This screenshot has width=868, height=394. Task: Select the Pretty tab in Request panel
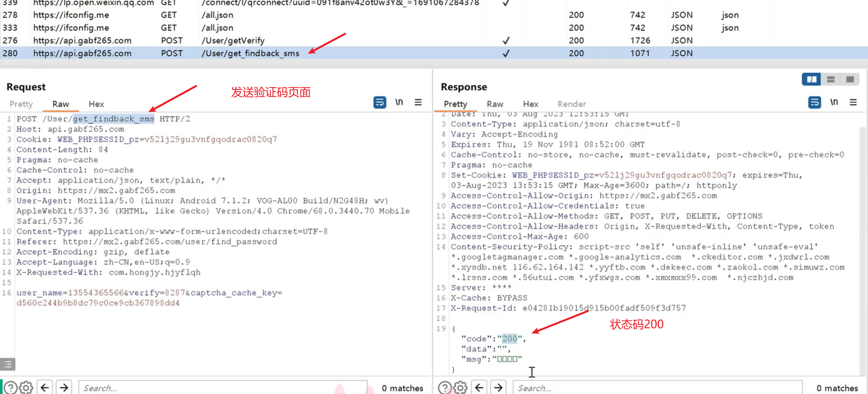tap(21, 104)
